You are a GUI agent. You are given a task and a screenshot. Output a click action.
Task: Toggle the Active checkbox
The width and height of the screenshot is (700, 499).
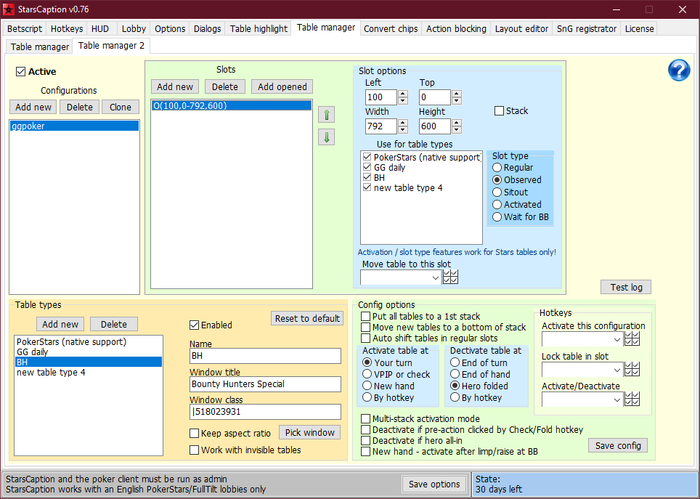click(21, 72)
